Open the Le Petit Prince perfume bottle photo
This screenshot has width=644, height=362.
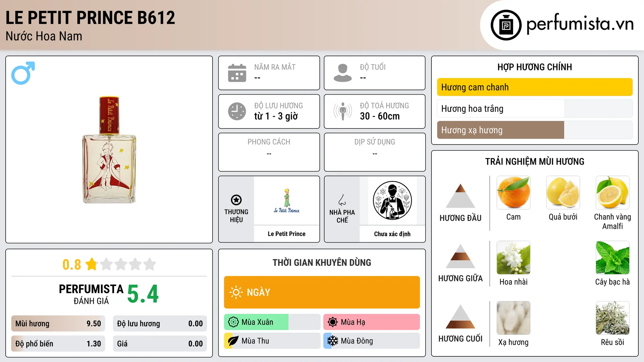click(109, 150)
